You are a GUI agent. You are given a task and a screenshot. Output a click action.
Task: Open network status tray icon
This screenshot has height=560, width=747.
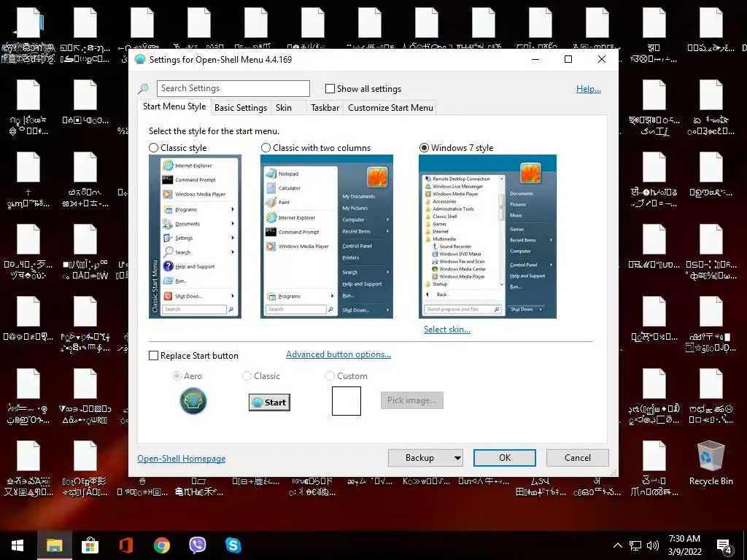pos(635,545)
